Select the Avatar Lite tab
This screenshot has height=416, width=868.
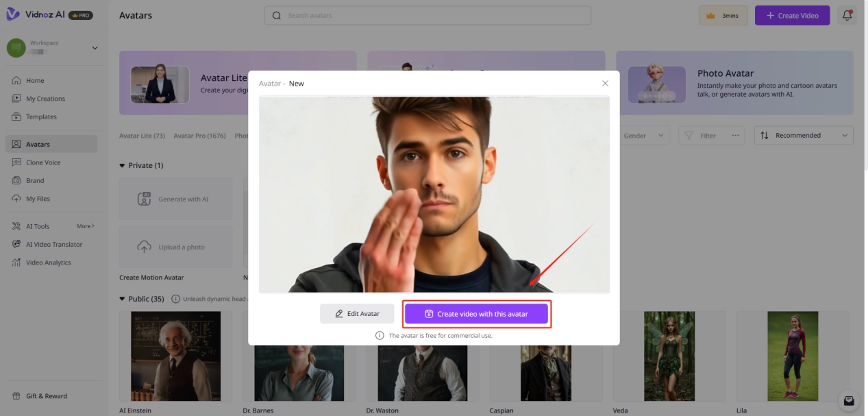[x=142, y=136]
